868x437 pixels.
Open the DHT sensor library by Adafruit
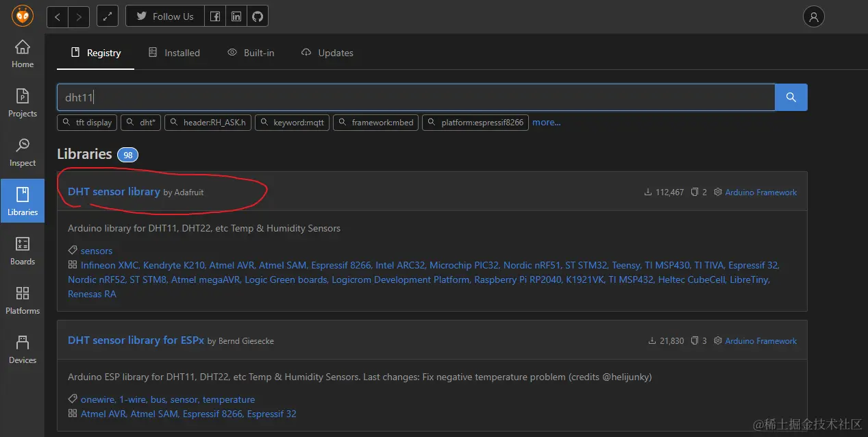coord(114,192)
